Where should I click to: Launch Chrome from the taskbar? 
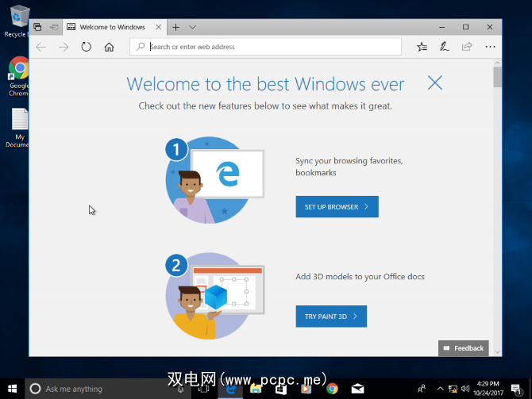(332, 389)
